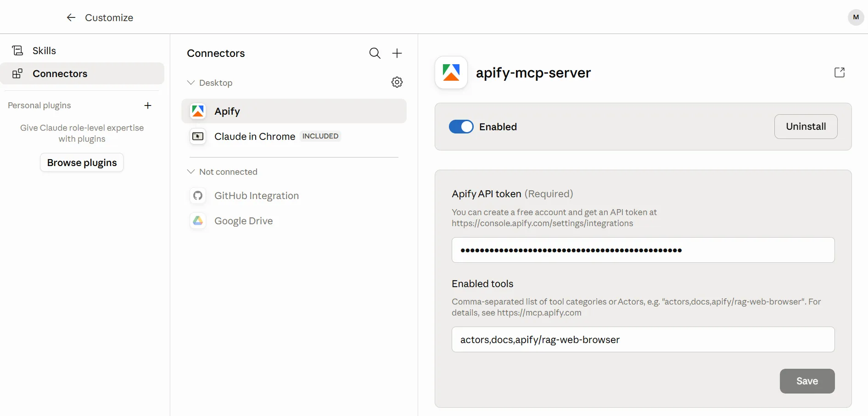The image size is (868, 416).
Task: Select the Apify connector row
Action: click(294, 111)
